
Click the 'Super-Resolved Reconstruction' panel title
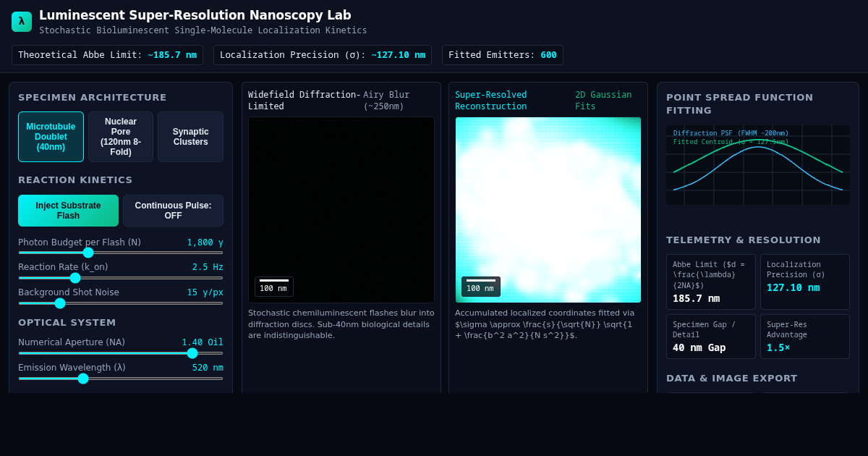pos(491,101)
